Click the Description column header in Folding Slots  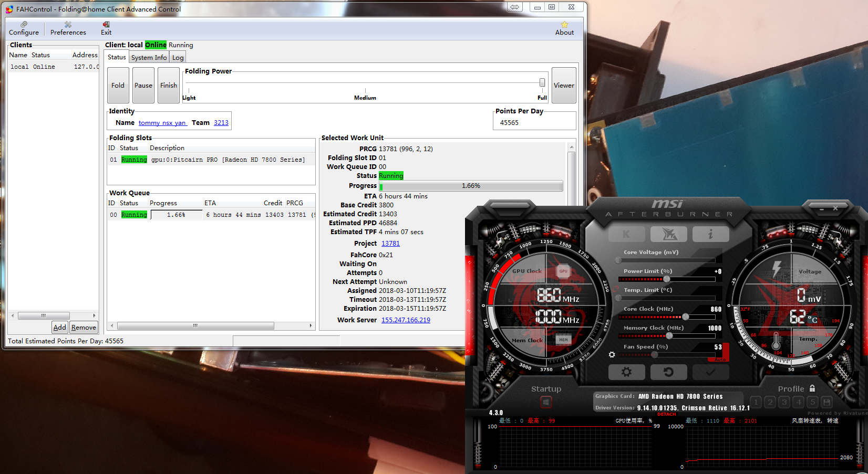(x=167, y=148)
